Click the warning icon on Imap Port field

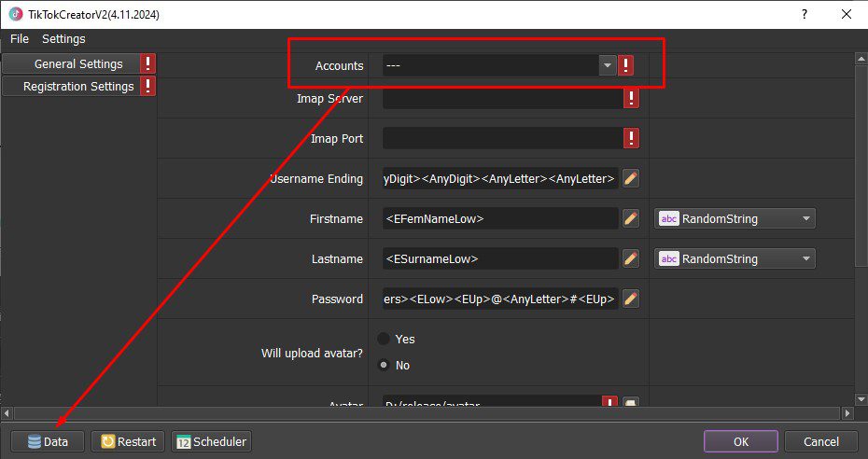[631, 138]
